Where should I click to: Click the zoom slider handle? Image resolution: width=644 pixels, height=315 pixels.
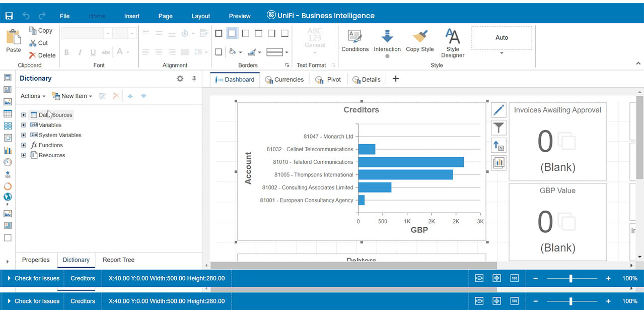[x=570, y=278]
